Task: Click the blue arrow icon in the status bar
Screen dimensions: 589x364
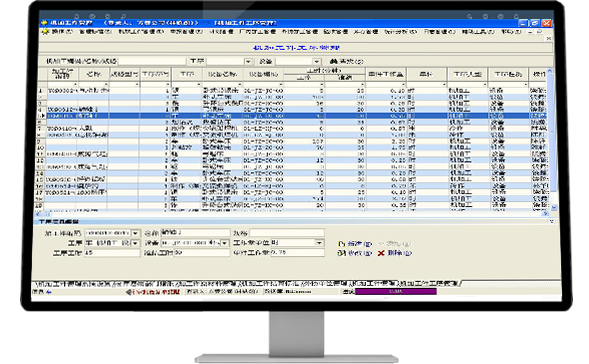Action: tap(48, 292)
